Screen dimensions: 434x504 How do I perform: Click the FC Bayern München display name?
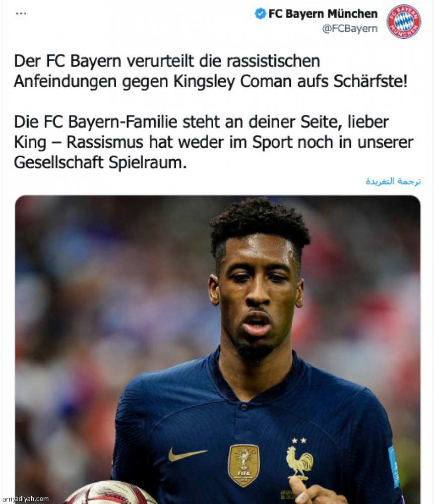click(323, 14)
